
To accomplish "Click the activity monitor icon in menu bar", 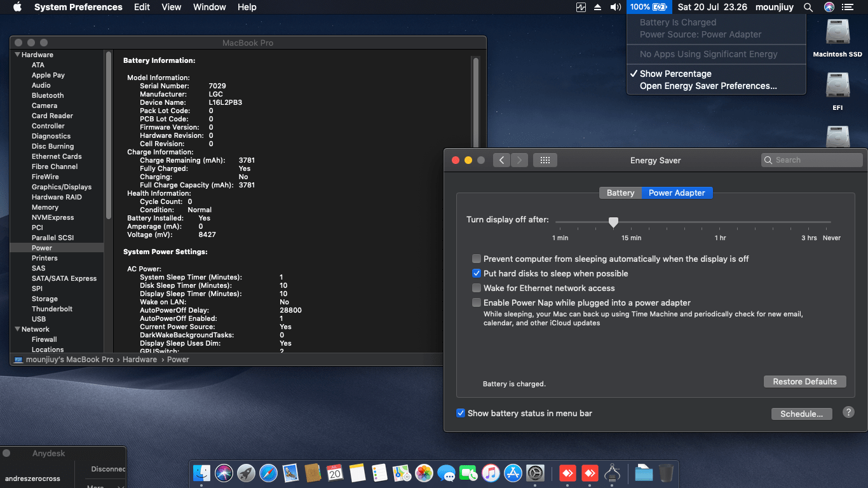I will point(581,7).
